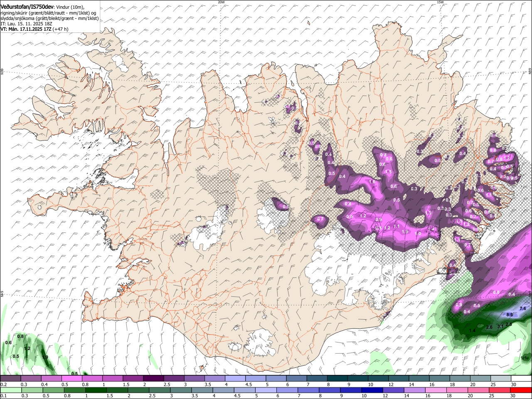Select the bright pink 0.5–0.8 snow scale swatch

71,379
